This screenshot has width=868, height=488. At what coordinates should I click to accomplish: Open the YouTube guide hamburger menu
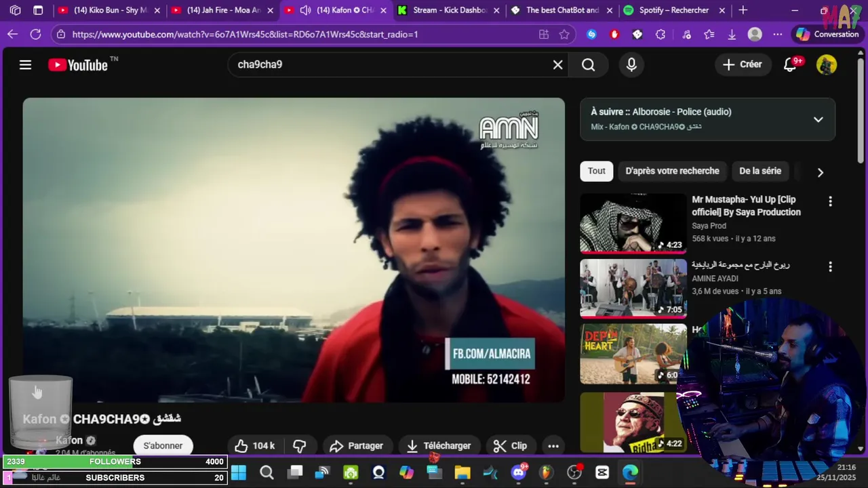[x=25, y=64]
